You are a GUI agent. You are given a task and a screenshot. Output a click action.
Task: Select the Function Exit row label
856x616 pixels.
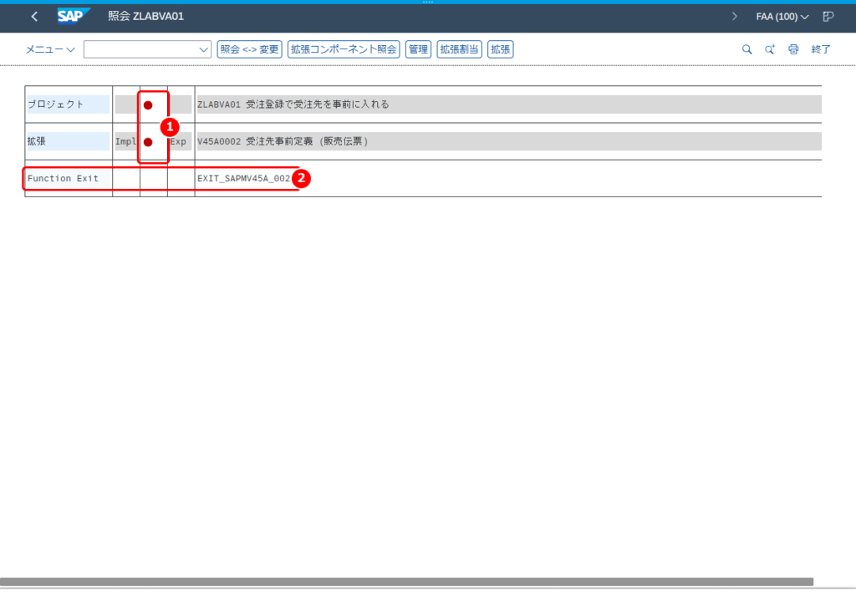[x=68, y=178]
